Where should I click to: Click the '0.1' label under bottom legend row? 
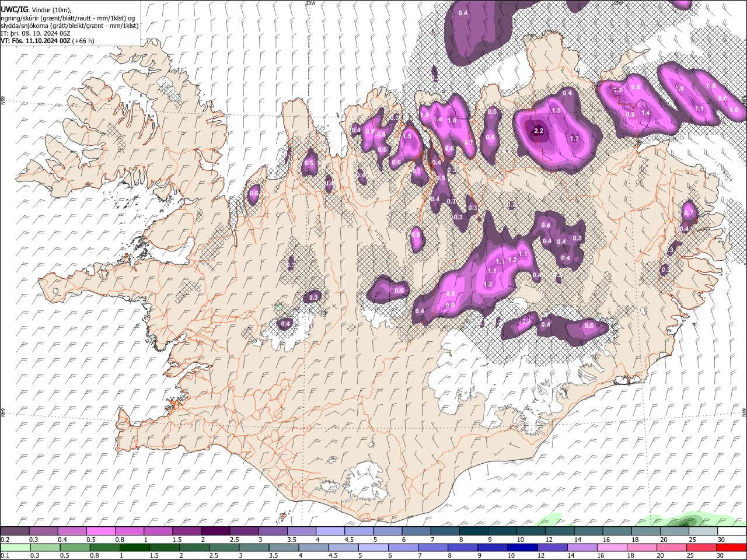(5, 555)
